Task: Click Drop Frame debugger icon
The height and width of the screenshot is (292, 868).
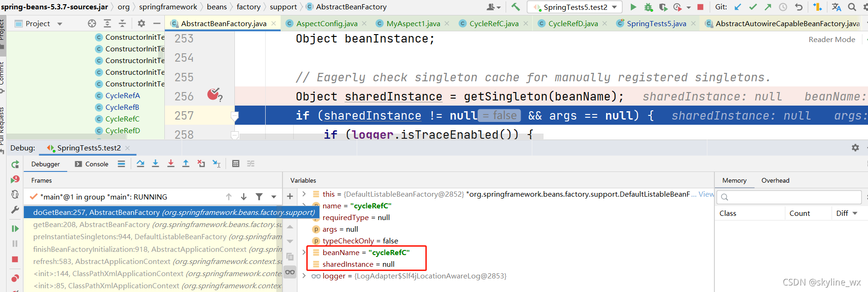Action: [x=201, y=164]
